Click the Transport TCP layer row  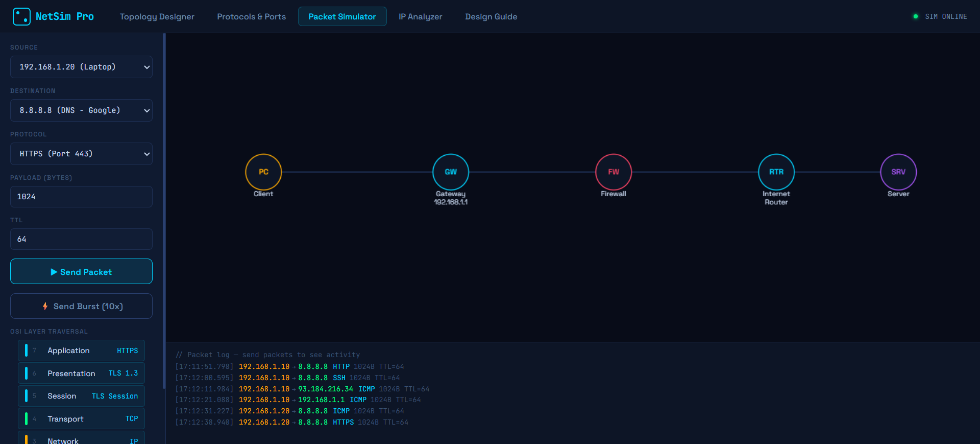[82, 418]
